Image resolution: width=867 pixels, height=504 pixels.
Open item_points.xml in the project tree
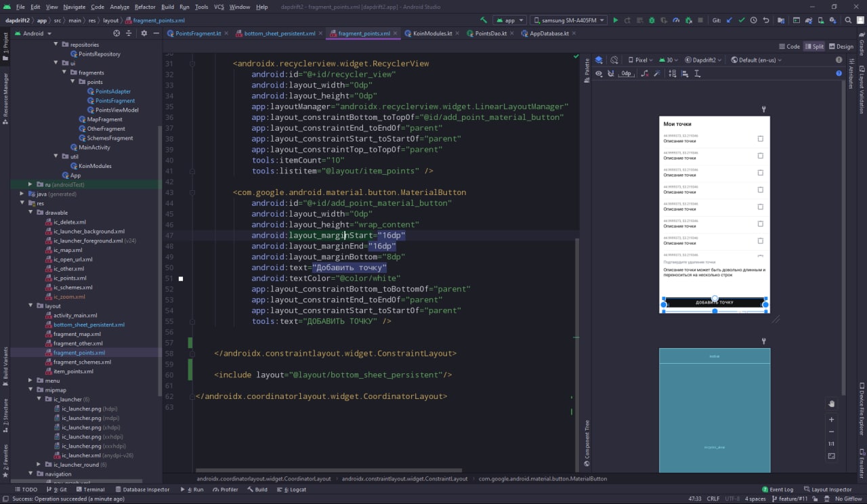coord(73,371)
